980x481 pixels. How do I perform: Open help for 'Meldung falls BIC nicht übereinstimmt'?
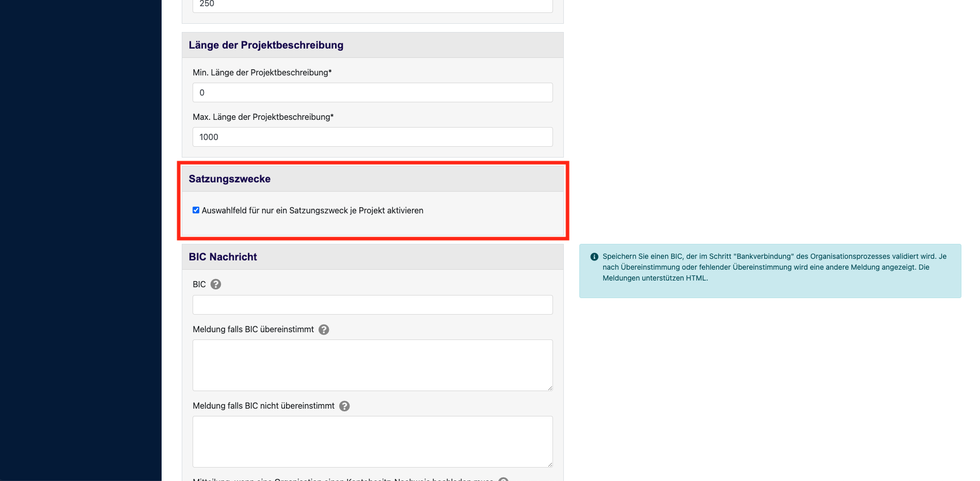[344, 406]
